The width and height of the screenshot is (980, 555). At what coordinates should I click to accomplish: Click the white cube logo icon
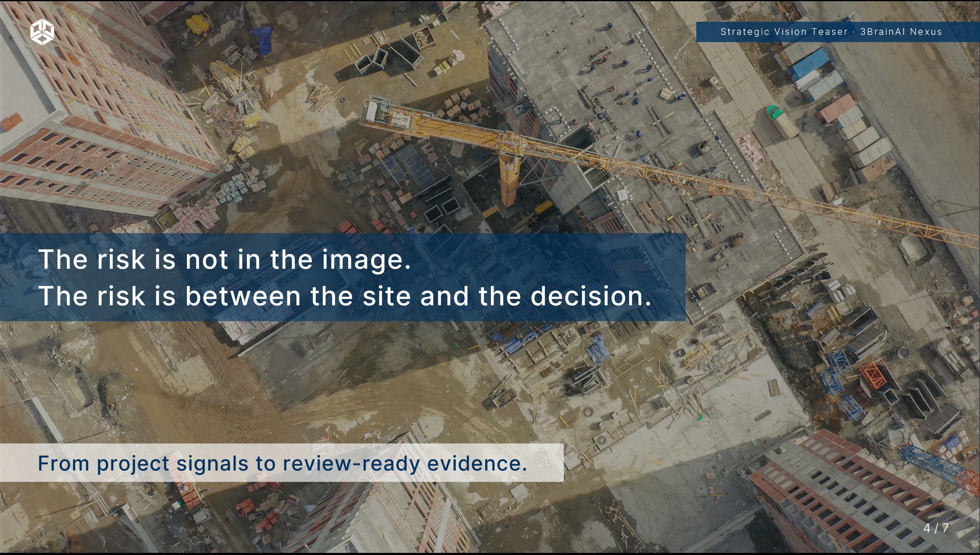coord(42,32)
